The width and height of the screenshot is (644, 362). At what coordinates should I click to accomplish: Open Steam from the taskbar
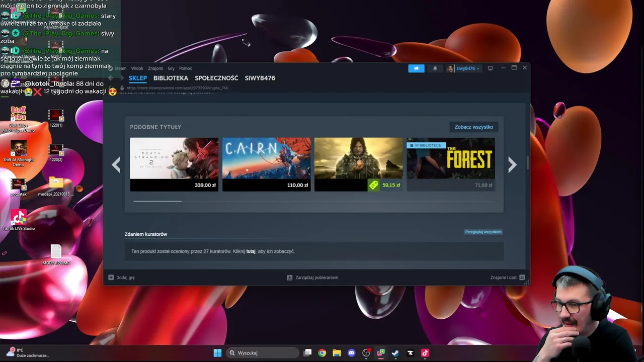(395, 353)
